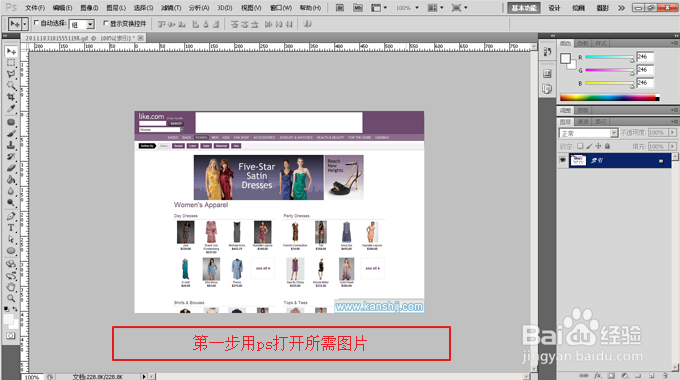Select the Brush tool
The width and height of the screenshot is (680, 380).
[11, 134]
